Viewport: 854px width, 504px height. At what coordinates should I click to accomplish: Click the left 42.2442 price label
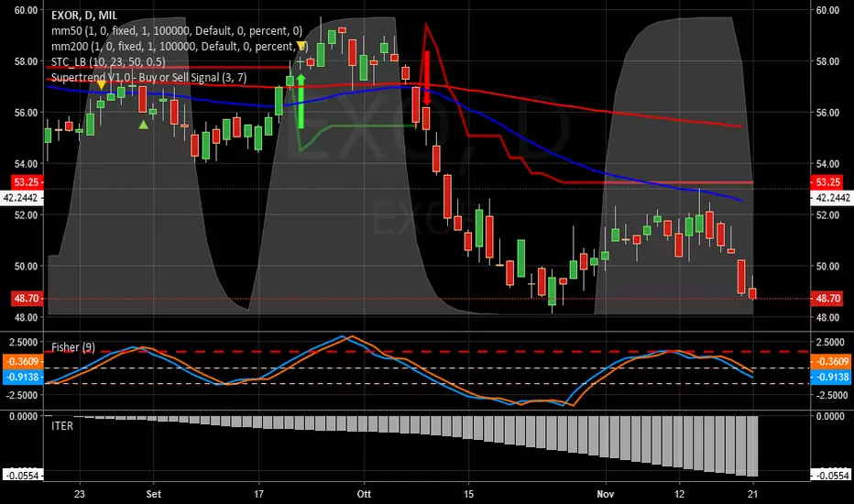[22, 198]
